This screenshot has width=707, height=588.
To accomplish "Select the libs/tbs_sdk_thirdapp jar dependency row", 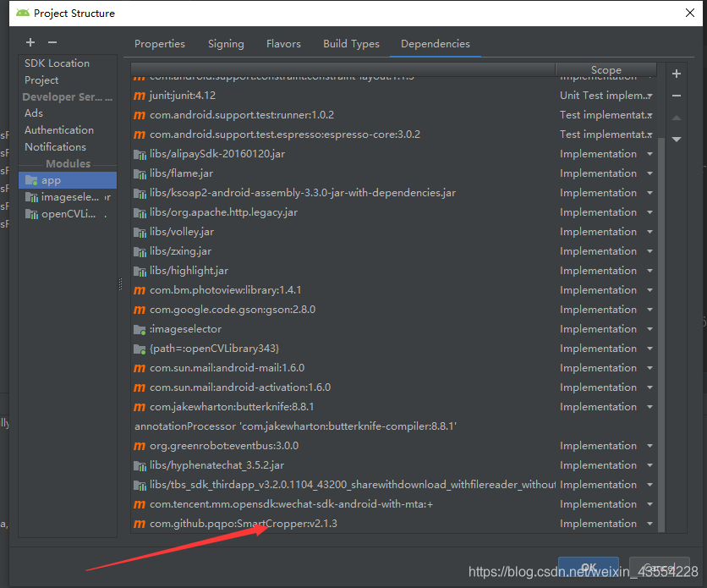I will point(394,485).
